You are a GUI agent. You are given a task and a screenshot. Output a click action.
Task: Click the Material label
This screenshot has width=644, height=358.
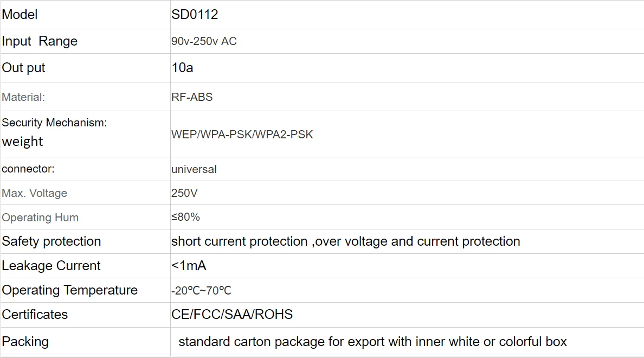23,97
